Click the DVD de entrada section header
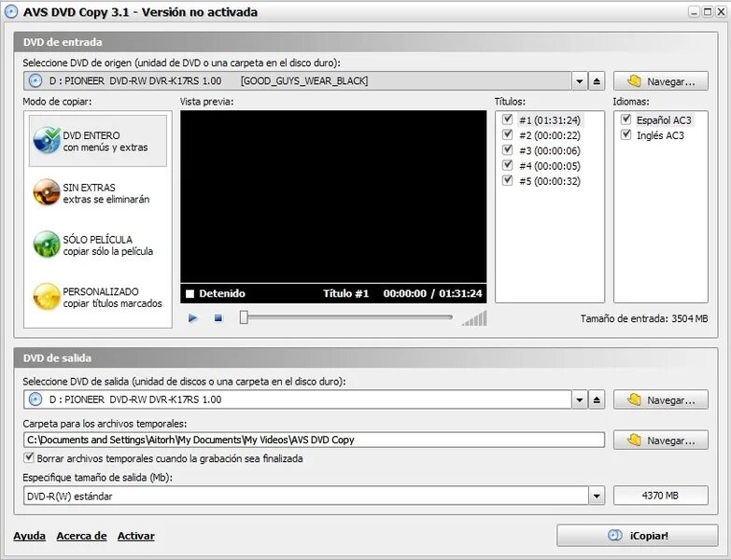This screenshot has height=560, width=731. (x=366, y=42)
